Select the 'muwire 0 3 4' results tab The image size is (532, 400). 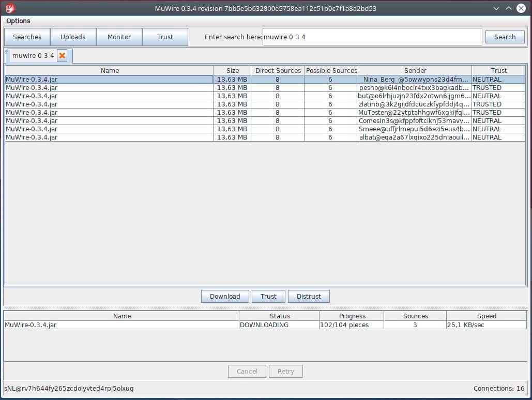pos(33,56)
